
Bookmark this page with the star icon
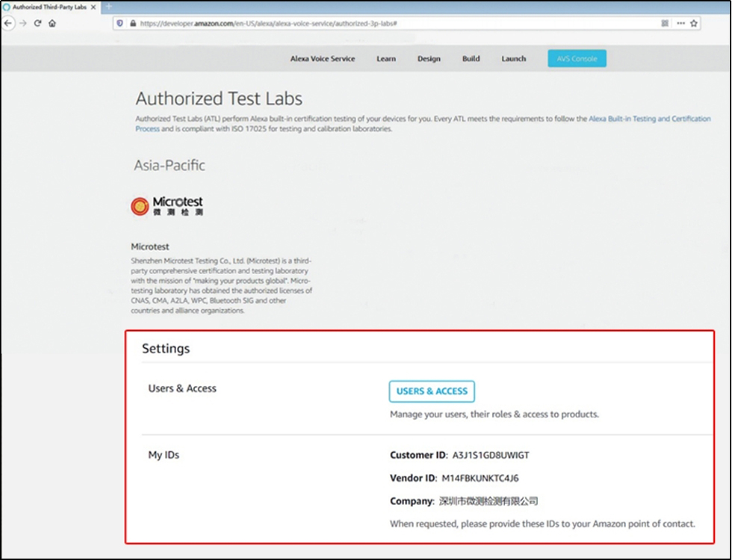coord(694,23)
